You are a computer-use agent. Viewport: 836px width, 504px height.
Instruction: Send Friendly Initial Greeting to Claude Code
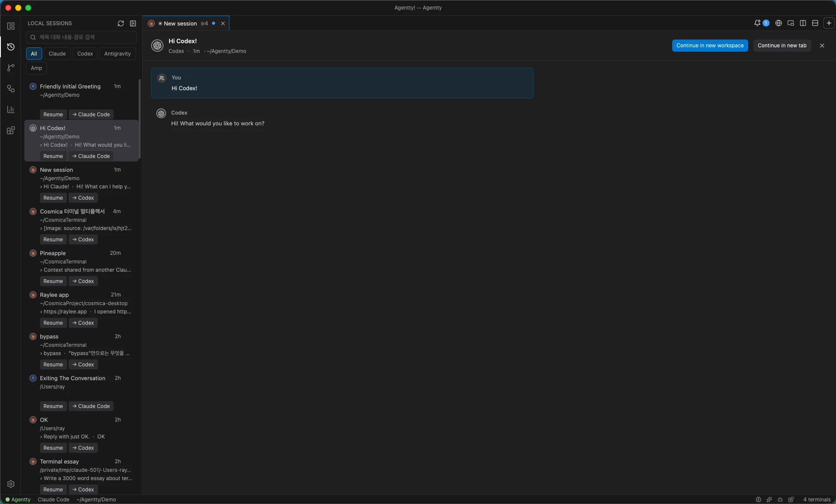coord(91,115)
